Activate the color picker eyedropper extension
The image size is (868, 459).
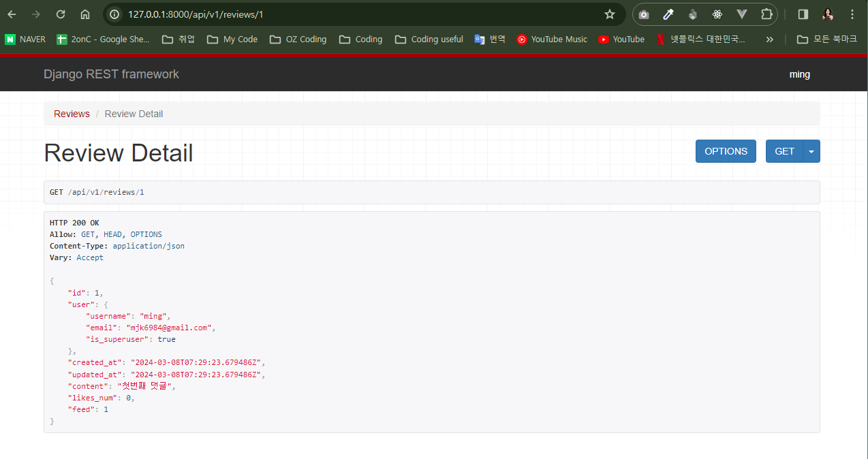(668, 14)
